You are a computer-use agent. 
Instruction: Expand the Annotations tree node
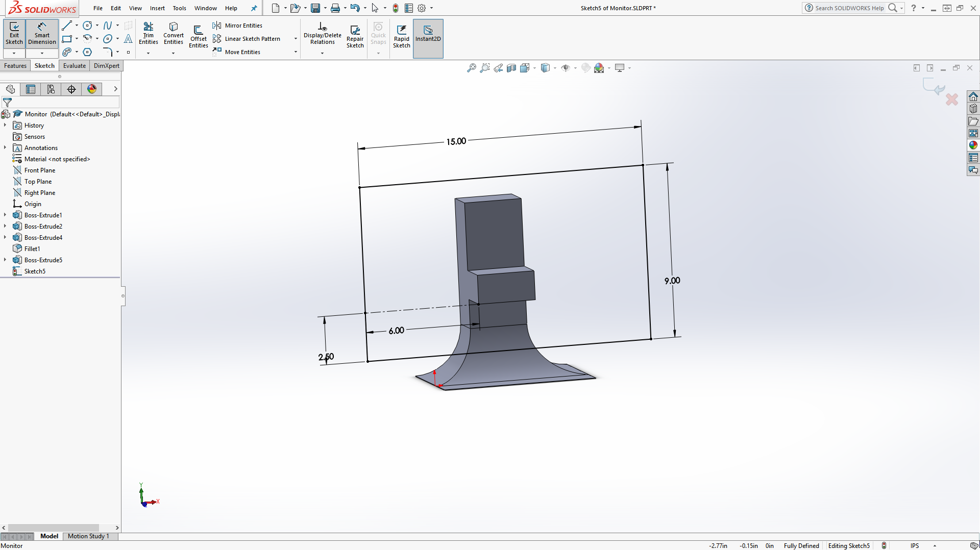[x=5, y=148]
